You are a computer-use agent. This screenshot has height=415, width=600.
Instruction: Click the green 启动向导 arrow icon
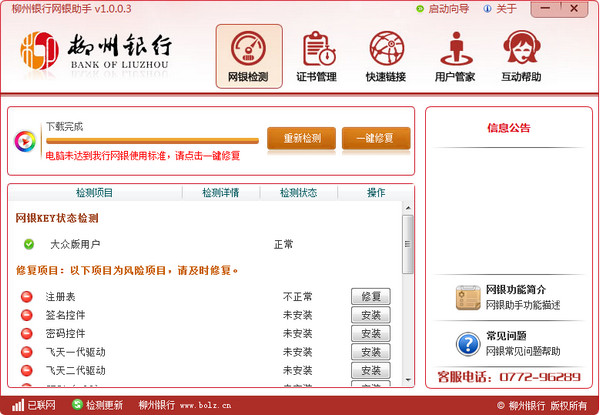[420, 8]
